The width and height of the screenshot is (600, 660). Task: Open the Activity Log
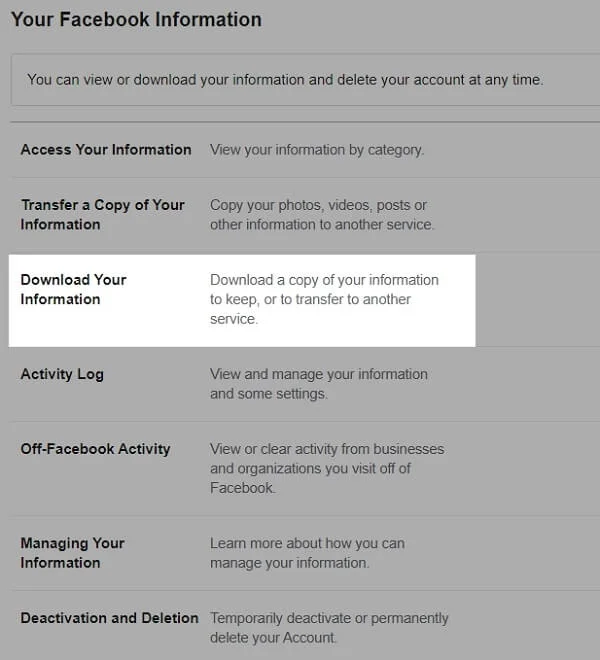point(62,374)
